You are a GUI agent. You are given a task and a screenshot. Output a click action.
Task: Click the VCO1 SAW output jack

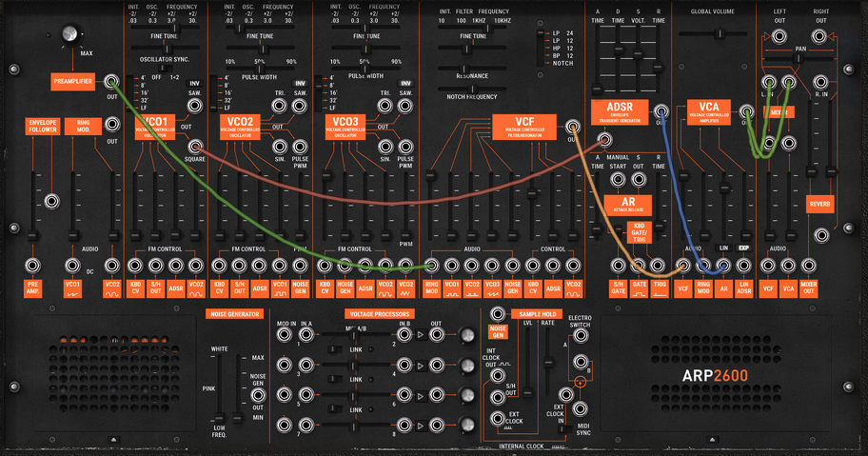194,105
